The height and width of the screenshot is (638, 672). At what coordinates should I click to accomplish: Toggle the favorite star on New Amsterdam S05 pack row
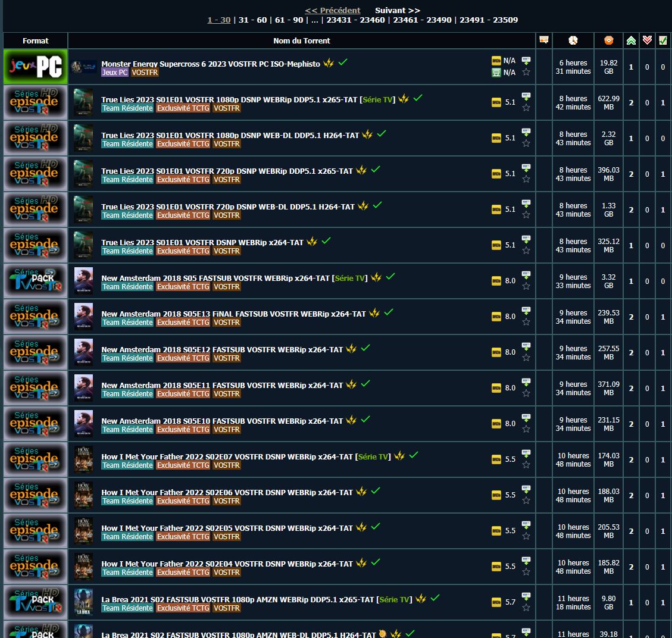526,286
